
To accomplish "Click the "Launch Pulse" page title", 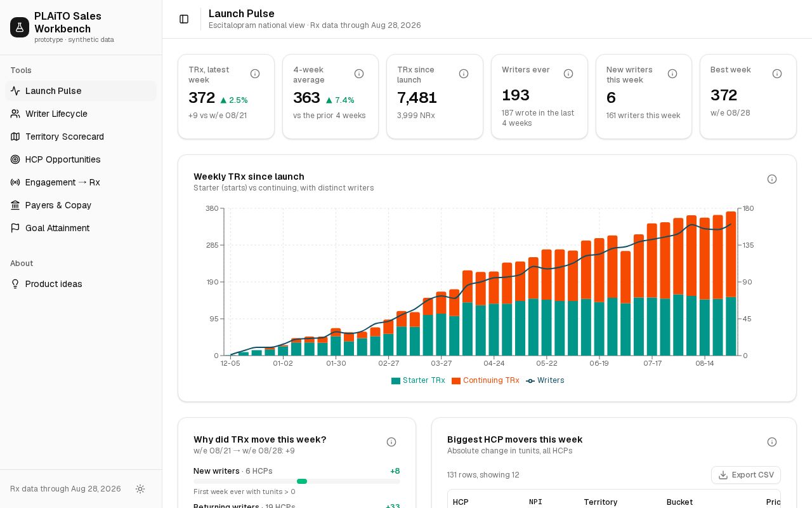I will pos(242,13).
